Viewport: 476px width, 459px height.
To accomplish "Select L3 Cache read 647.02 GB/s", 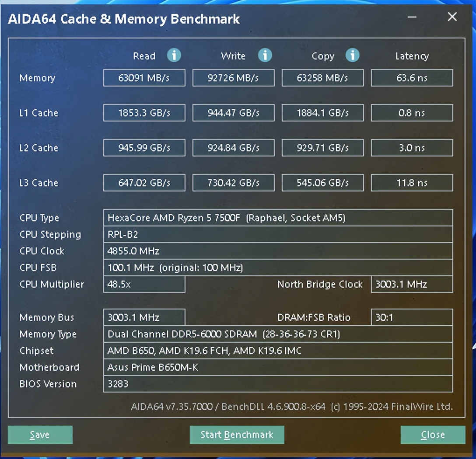I will pyautogui.click(x=144, y=183).
